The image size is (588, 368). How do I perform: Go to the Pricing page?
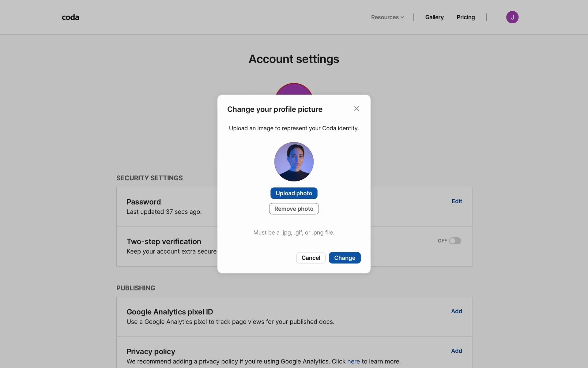coord(466,17)
